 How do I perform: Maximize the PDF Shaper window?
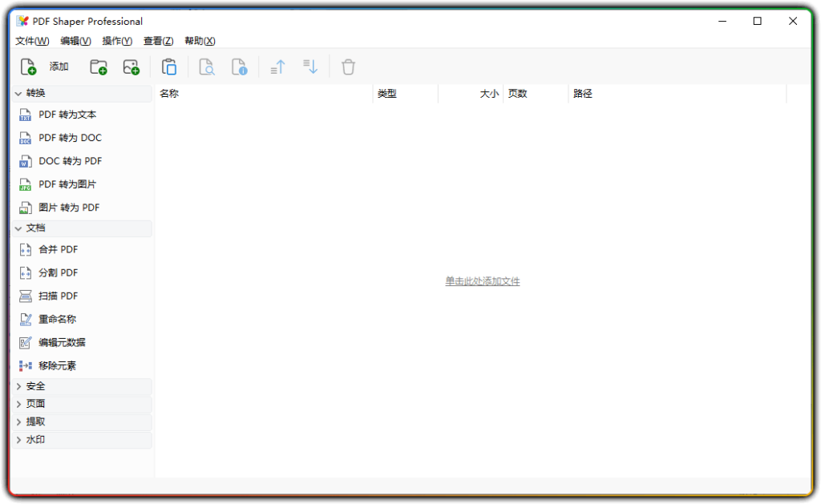click(757, 21)
